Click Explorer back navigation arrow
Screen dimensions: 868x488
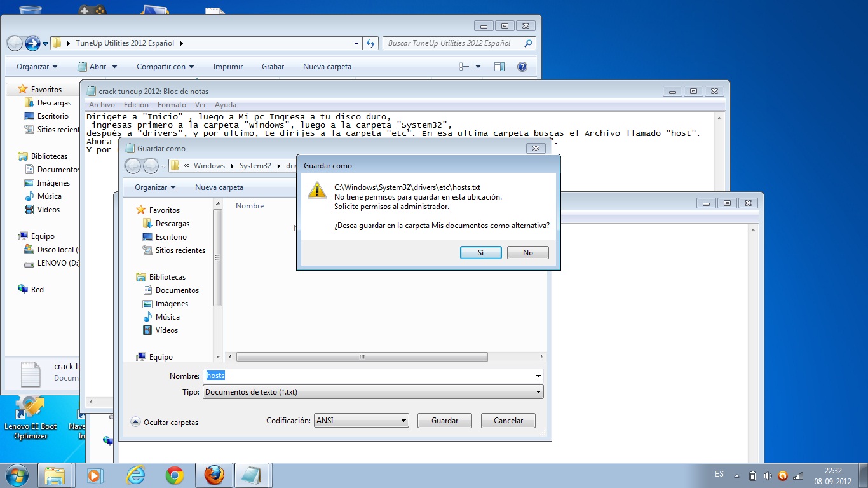15,43
